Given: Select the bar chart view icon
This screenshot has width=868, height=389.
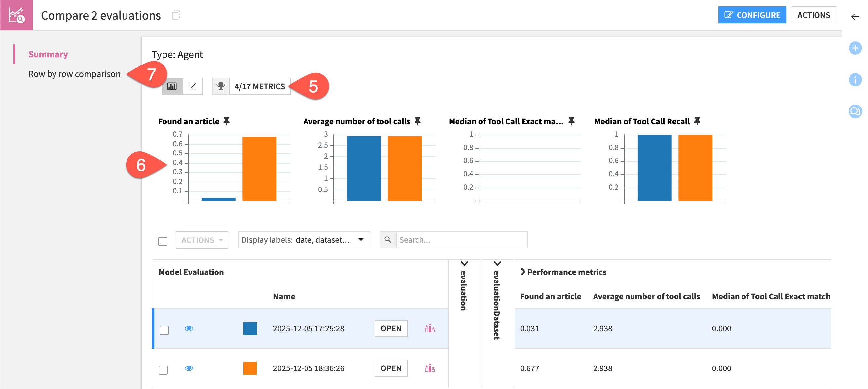Looking at the screenshot, I should click(172, 86).
